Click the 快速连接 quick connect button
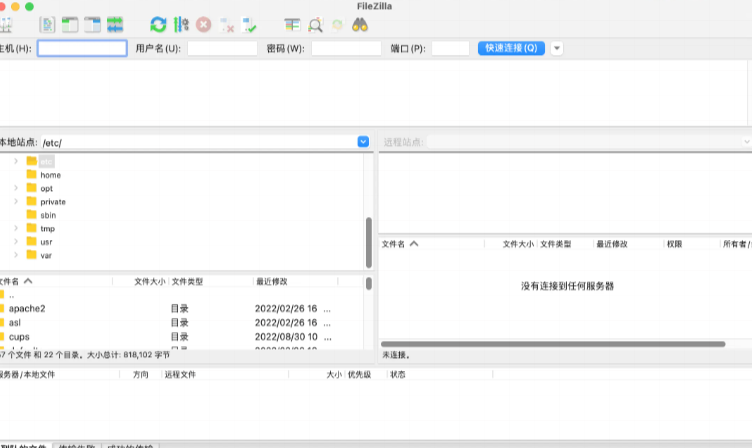The height and width of the screenshot is (448, 753). [x=511, y=48]
